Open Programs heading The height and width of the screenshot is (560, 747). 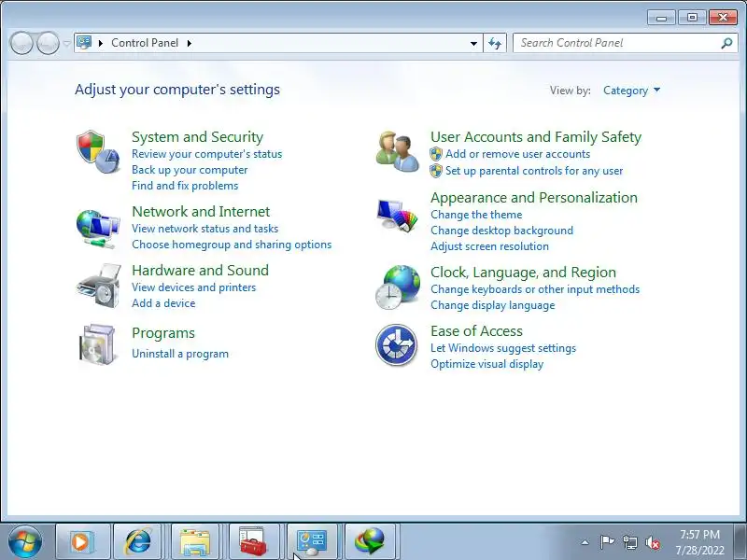click(163, 333)
